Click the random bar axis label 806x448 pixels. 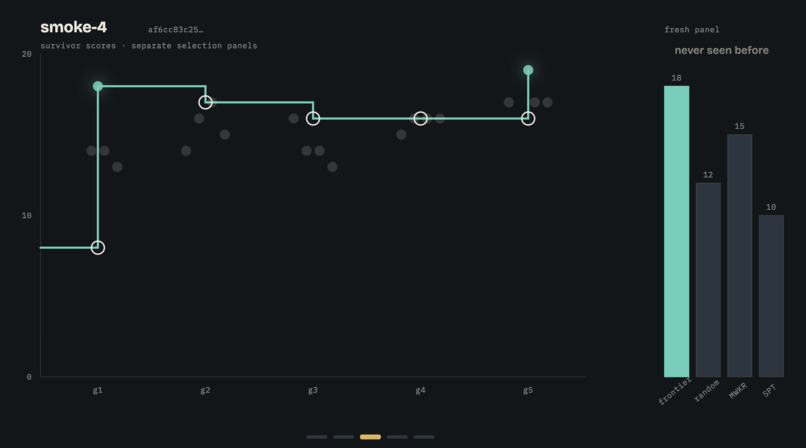click(x=707, y=391)
